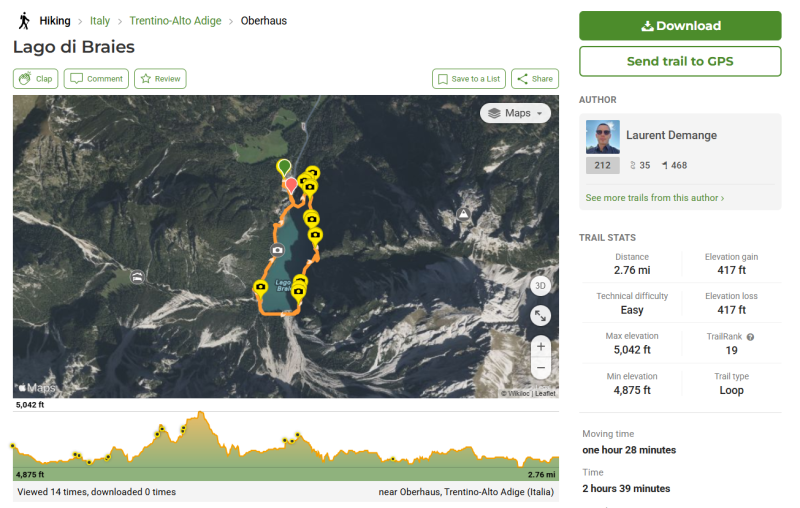The height and width of the screenshot is (508, 800).
Task: Open Trentino-Alto Adige breadcrumb
Action: point(176,20)
